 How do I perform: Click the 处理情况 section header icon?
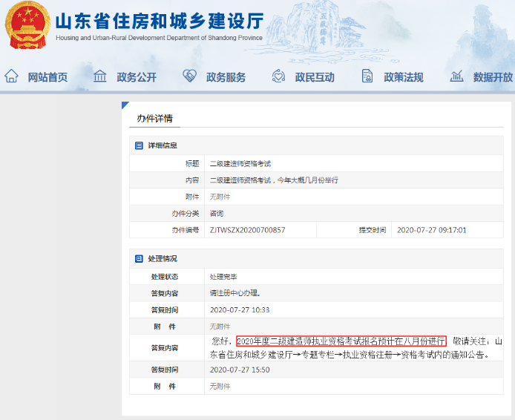tap(139, 258)
